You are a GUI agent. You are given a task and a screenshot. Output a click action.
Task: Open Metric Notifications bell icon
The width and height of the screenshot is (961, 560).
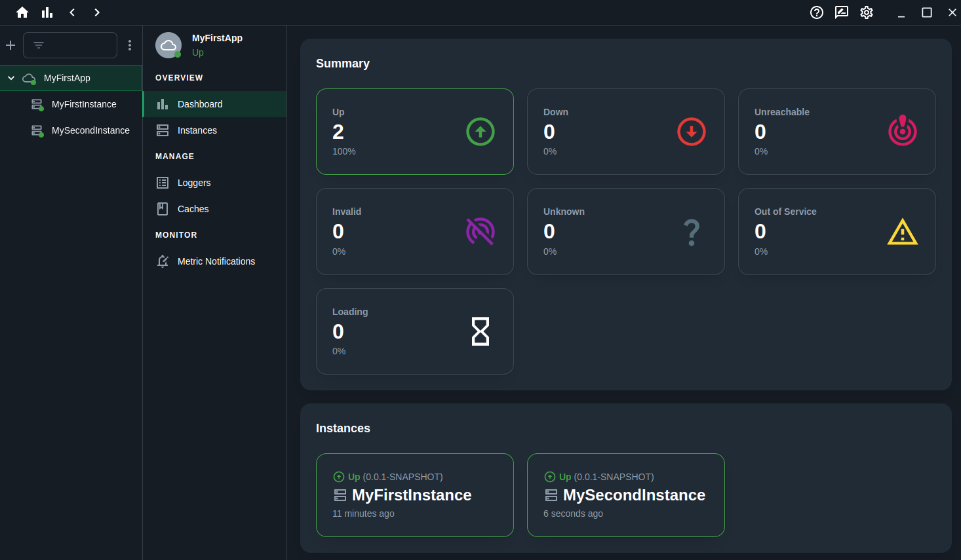(162, 261)
